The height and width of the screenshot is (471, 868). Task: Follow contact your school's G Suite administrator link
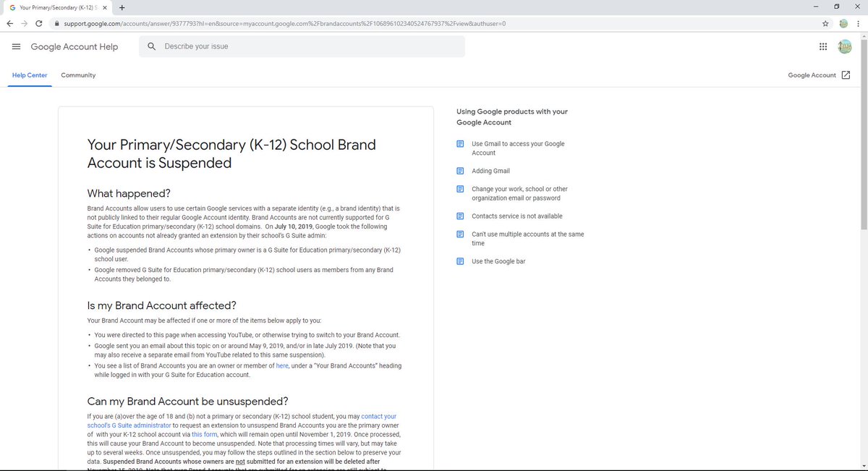pos(243,421)
